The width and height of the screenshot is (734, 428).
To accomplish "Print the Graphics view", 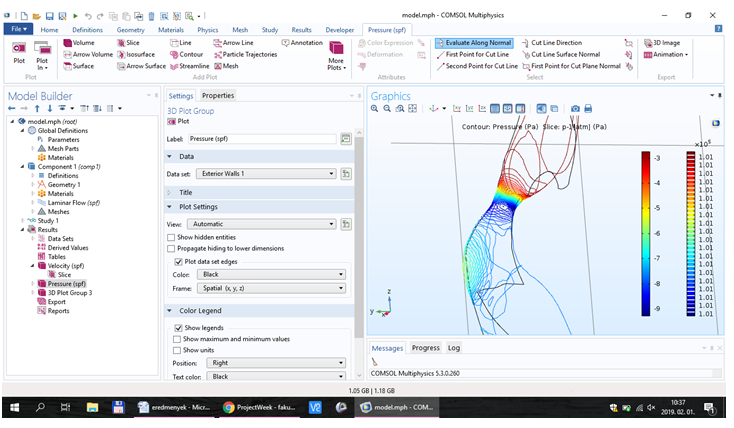I will coord(590,108).
